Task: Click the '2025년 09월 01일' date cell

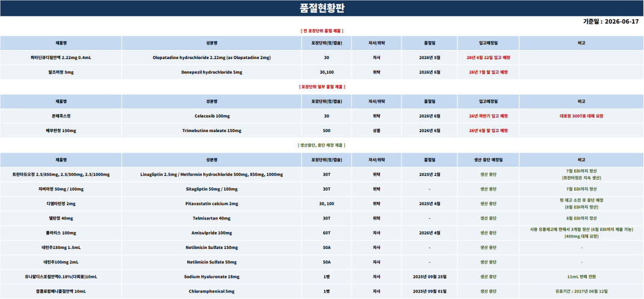Action: click(430, 291)
